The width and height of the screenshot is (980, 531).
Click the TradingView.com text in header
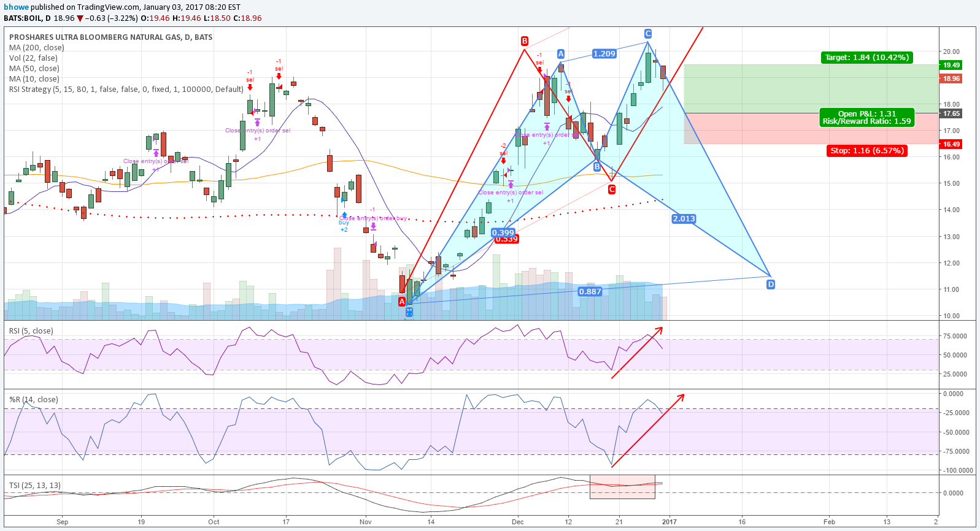(109, 7)
